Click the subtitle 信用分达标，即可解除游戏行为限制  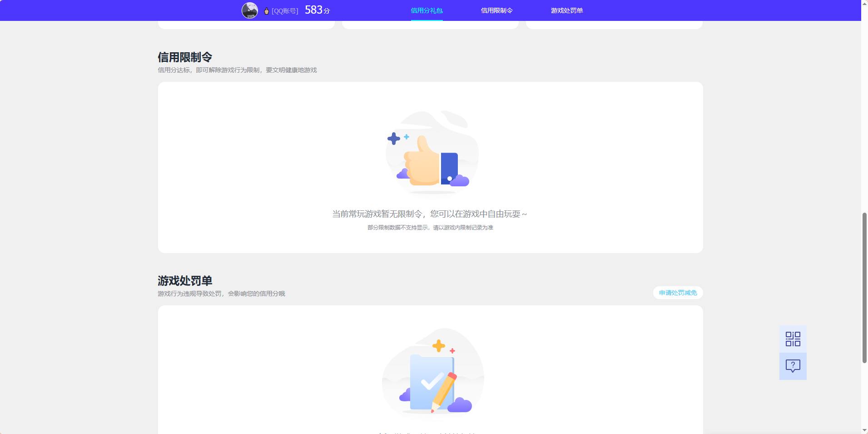pos(209,70)
